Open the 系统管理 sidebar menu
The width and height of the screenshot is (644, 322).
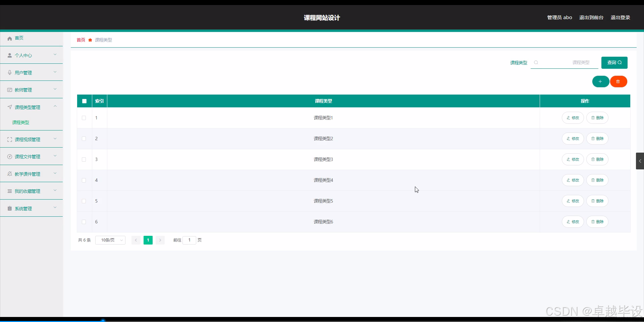coord(32,208)
